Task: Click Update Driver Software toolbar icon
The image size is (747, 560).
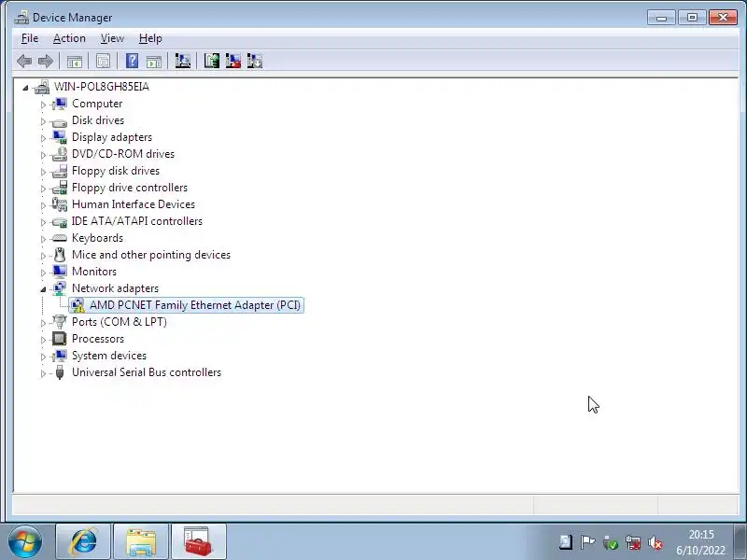Action: [x=212, y=61]
